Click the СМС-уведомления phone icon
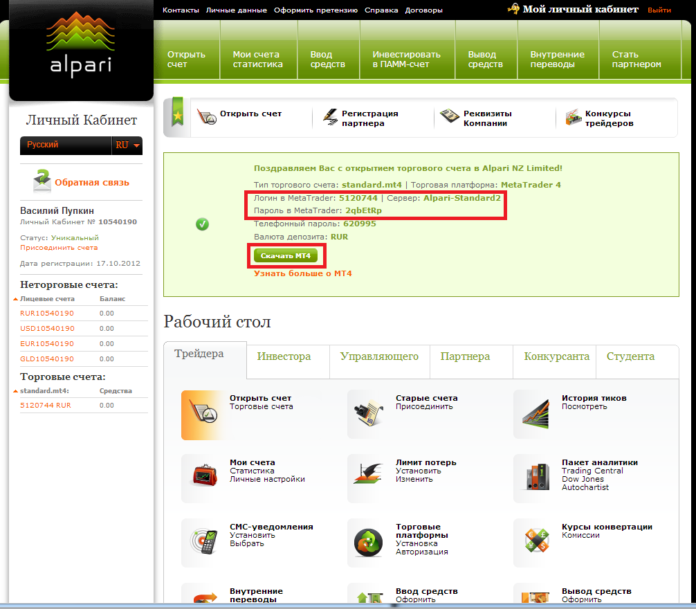Screen dimensions: 696x616 204,542
